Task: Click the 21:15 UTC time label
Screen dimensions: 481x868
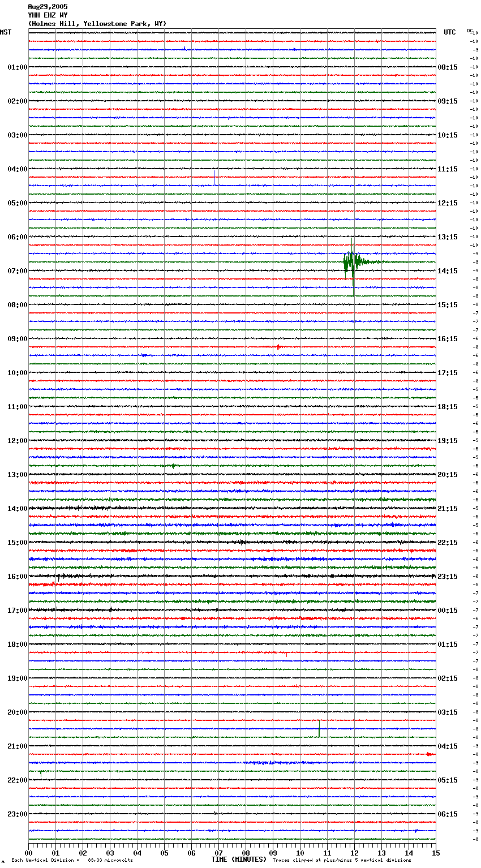Action: [x=448, y=509]
